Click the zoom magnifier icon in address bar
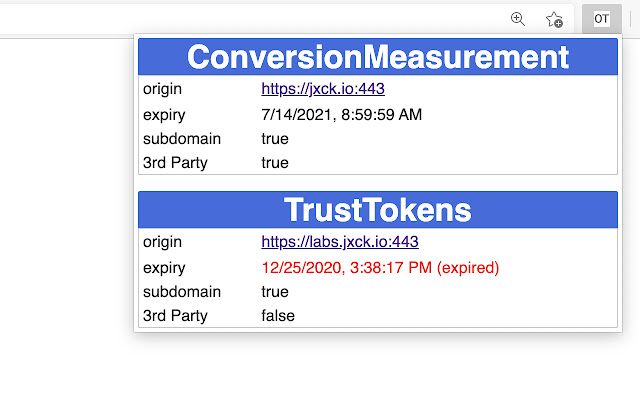The image size is (640, 400). click(x=518, y=19)
